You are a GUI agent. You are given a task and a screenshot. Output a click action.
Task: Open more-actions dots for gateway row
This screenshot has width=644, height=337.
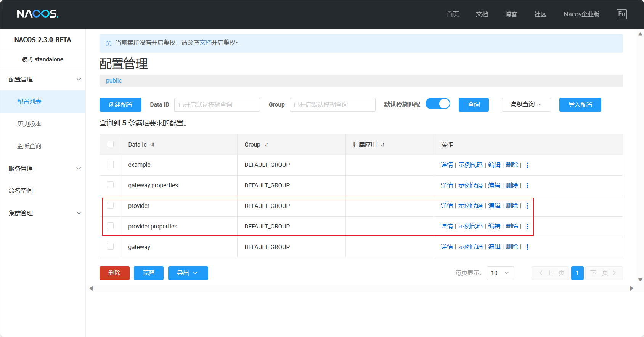527,247
